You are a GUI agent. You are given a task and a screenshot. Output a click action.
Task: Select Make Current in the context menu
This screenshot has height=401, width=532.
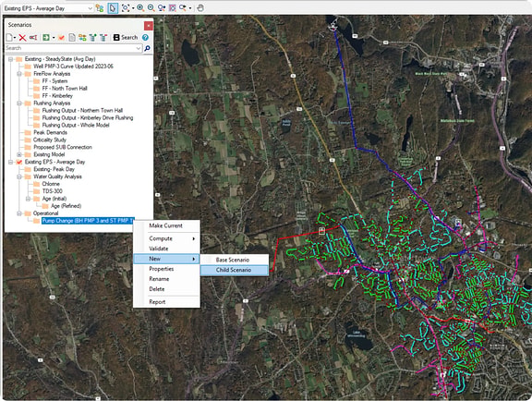coord(166,225)
